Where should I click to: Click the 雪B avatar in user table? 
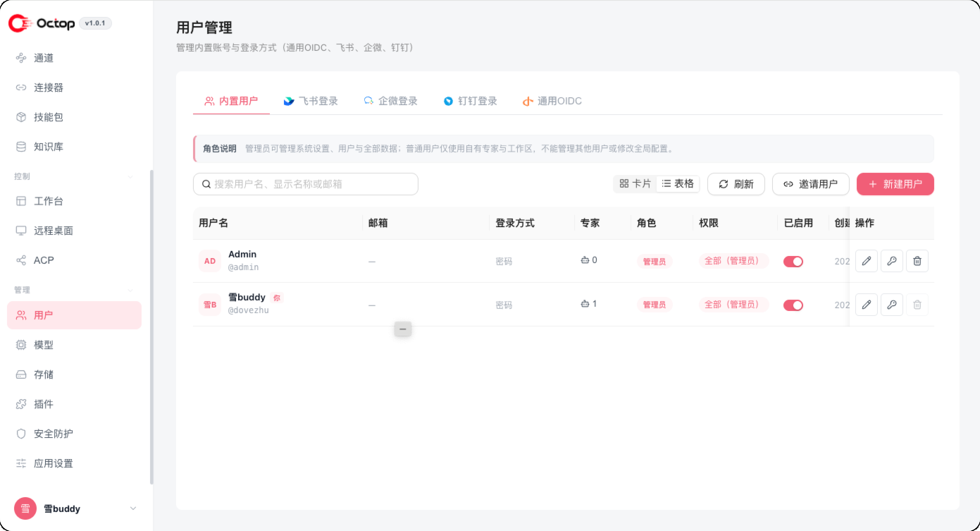pyautogui.click(x=210, y=305)
